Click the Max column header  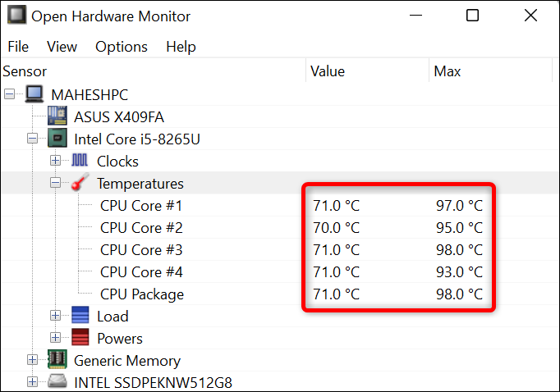point(448,71)
